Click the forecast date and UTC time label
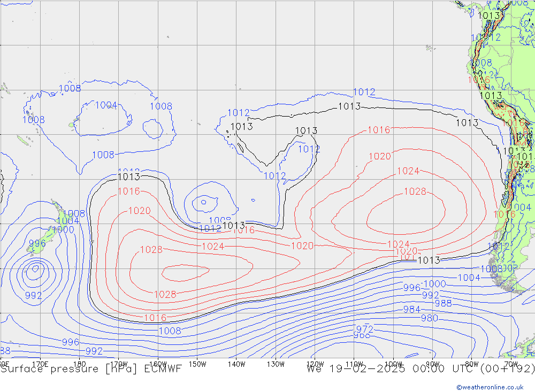The width and height of the screenshot is (535, 392). [419, 369]
